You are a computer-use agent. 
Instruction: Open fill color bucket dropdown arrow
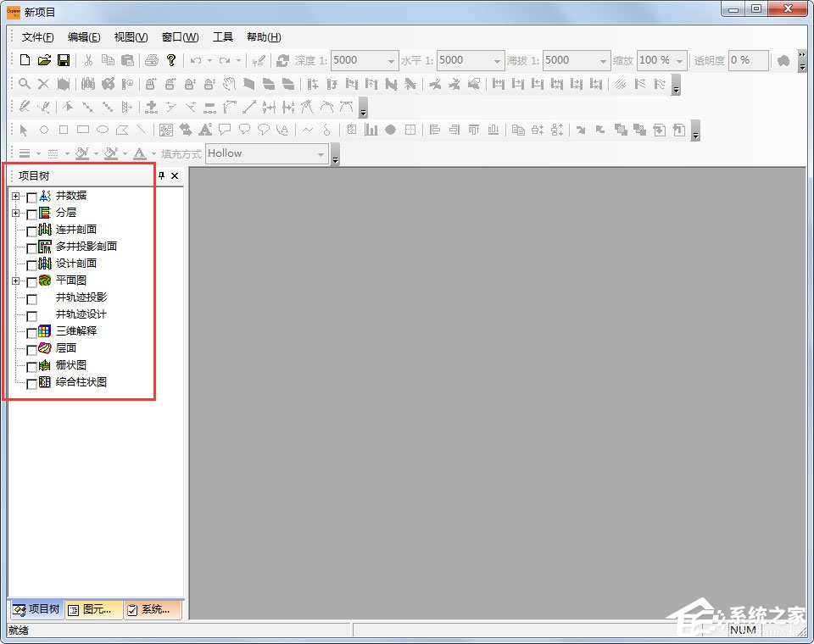96,153
